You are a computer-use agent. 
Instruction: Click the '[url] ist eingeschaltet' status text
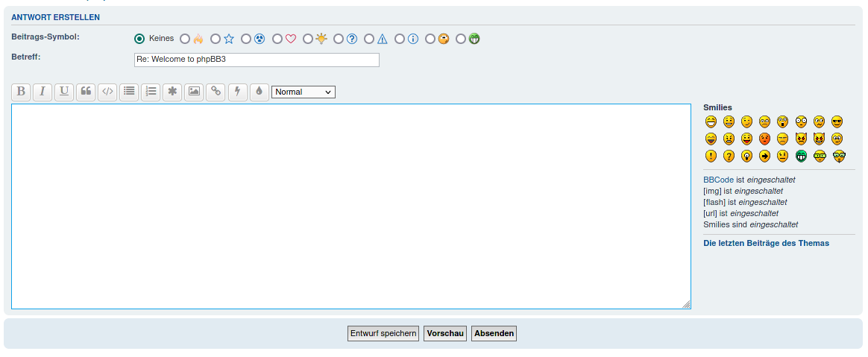pos(740,213)
